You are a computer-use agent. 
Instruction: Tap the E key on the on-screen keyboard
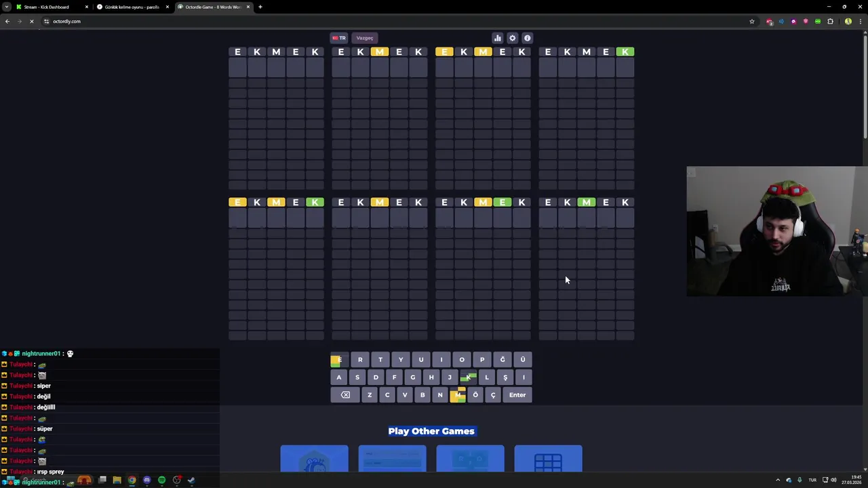(x=339, y=360)
